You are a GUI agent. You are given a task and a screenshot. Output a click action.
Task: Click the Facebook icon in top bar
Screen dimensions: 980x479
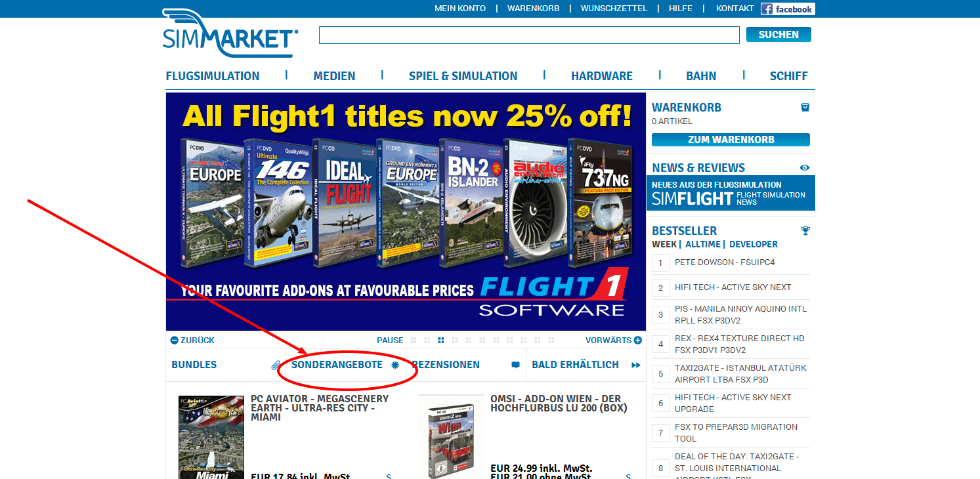pos(788,9)
